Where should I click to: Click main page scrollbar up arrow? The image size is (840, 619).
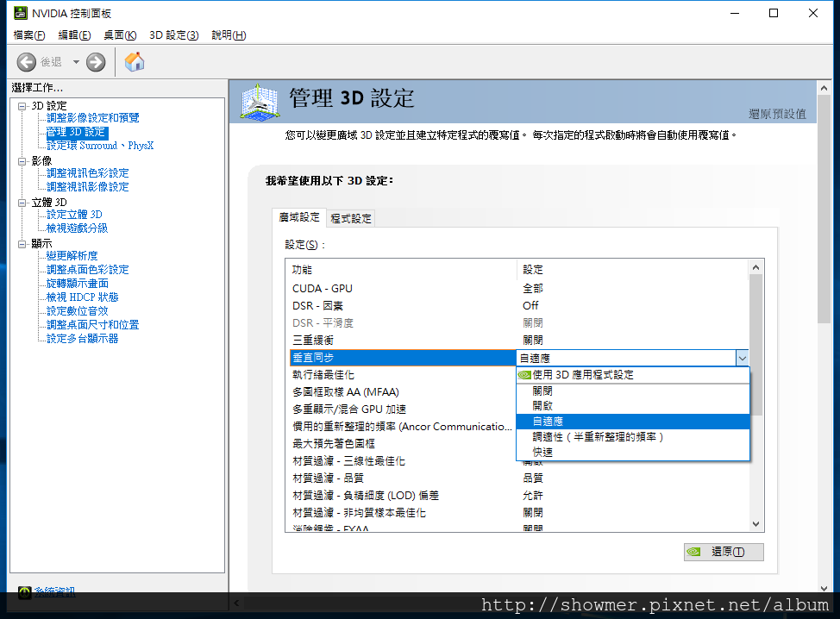point(824,88)
